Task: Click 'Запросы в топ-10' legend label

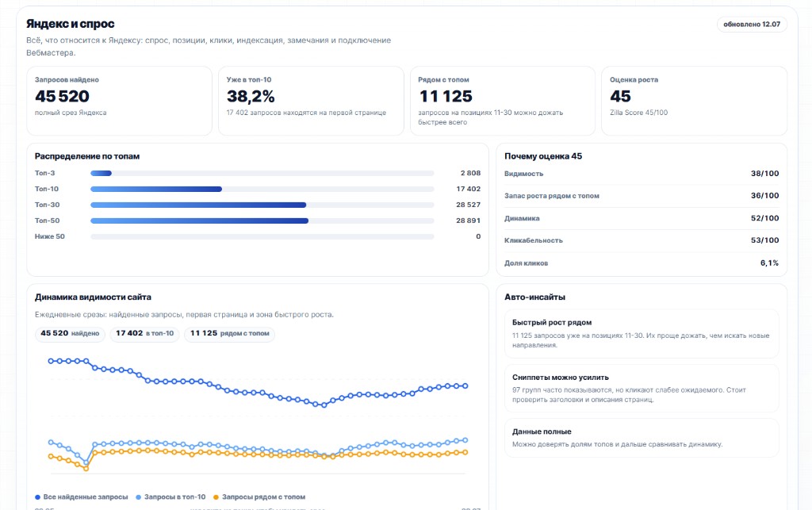Action: pos(174,497)
